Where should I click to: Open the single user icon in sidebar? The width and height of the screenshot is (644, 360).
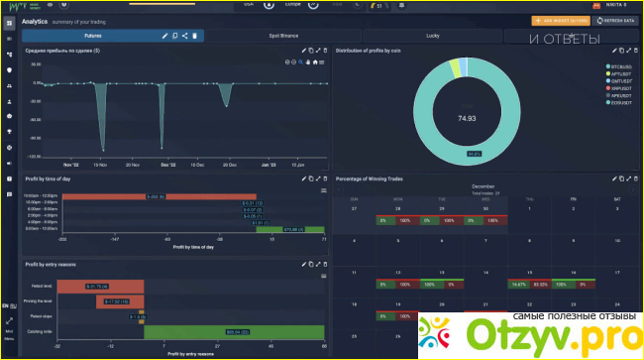(9, 101)
